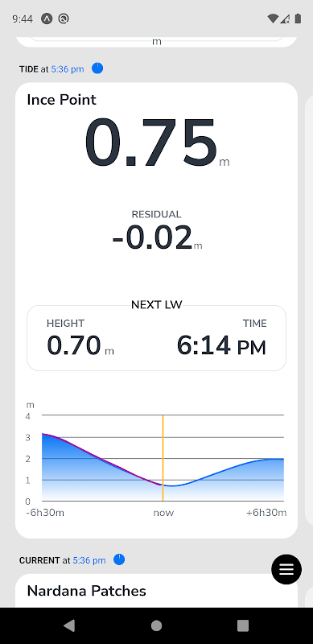Tap the first circular notification icon in status bar
This screenshot has width=313, height=644.
point(47,19)
